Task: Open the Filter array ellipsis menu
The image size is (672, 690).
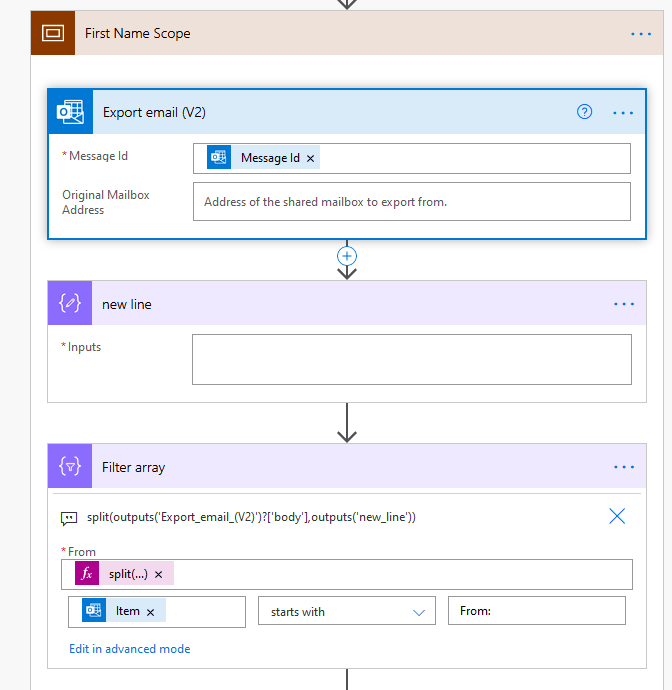Action: pos(624,467)
